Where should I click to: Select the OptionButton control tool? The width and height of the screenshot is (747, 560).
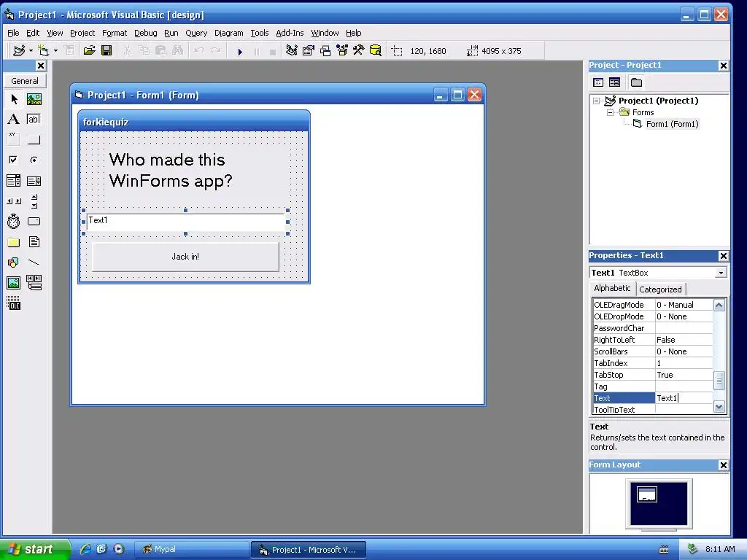(34, 160)
